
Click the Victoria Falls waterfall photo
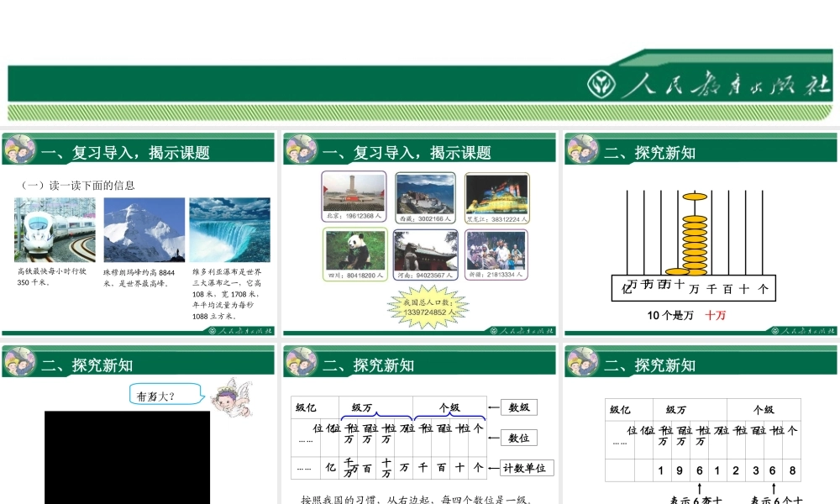click(230, 230)
